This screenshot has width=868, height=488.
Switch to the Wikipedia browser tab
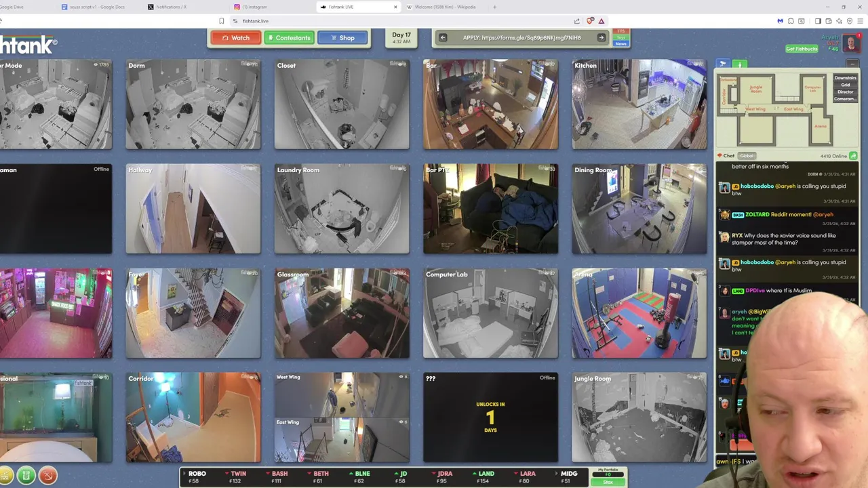(445, 7)
